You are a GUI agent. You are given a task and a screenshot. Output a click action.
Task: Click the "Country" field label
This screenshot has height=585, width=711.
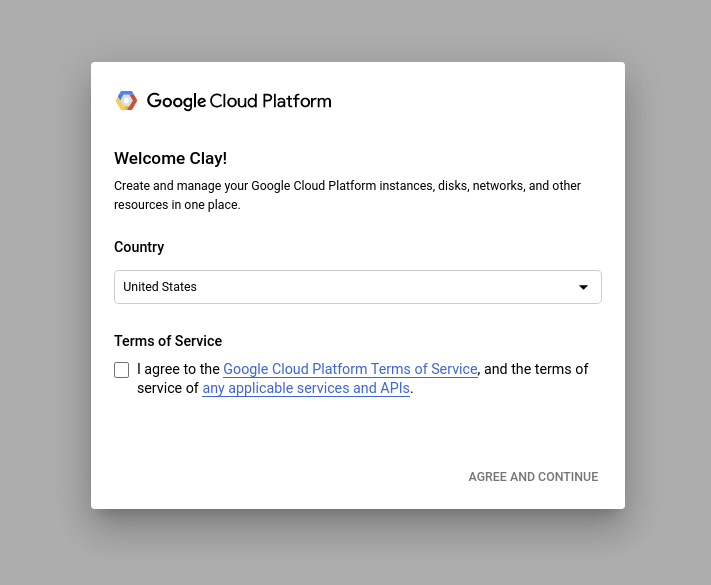139,247
